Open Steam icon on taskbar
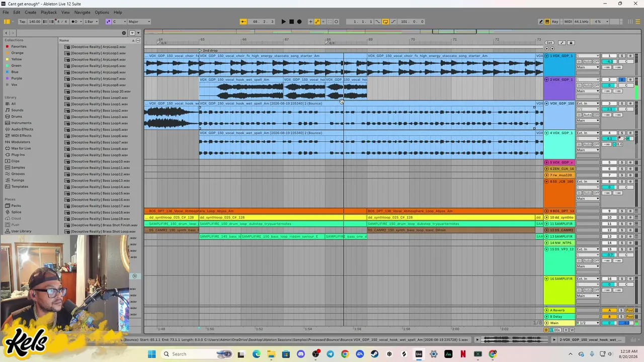Image resolution: width=644 pixels, height=362 pixels. point(374,354)
